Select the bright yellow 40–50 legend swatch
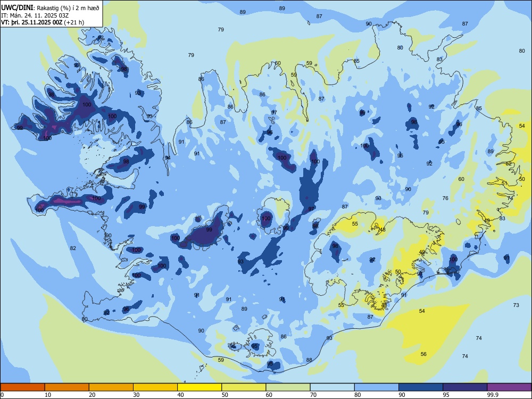This screenshot has width=532, height=399. click(x=199, y=387)
